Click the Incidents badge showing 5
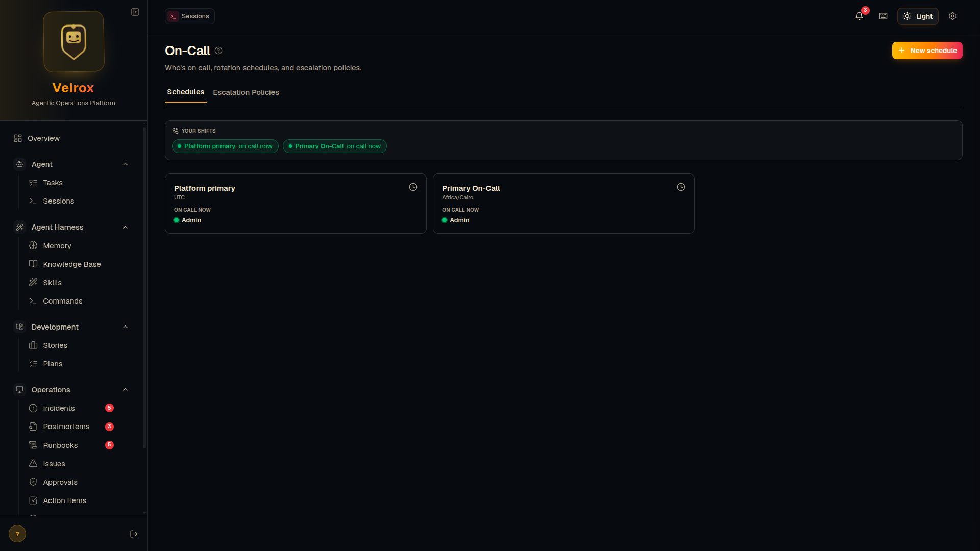This screenshot has height=551, width=980. (109, 408)
